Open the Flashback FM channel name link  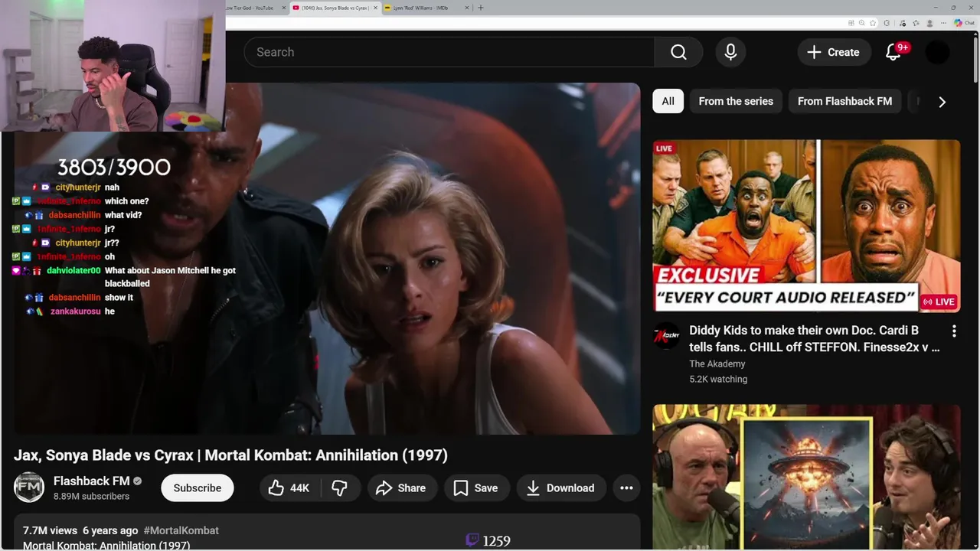pos(91,481)
